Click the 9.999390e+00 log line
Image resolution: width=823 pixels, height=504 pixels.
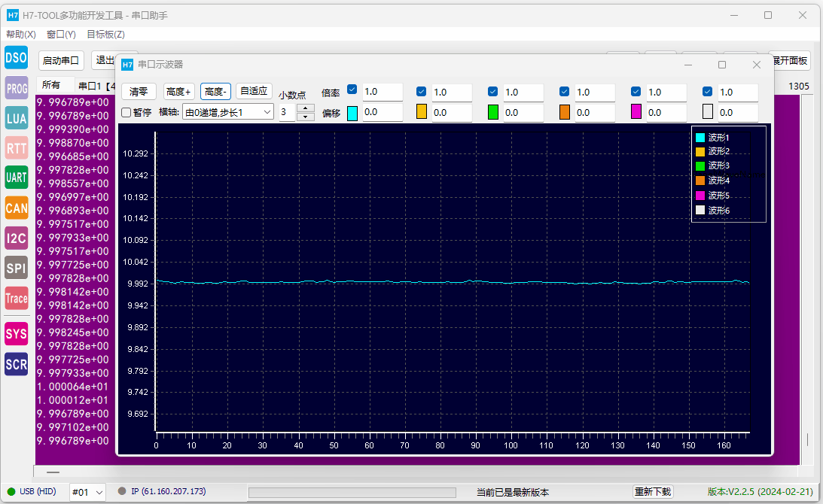(73, 129)
